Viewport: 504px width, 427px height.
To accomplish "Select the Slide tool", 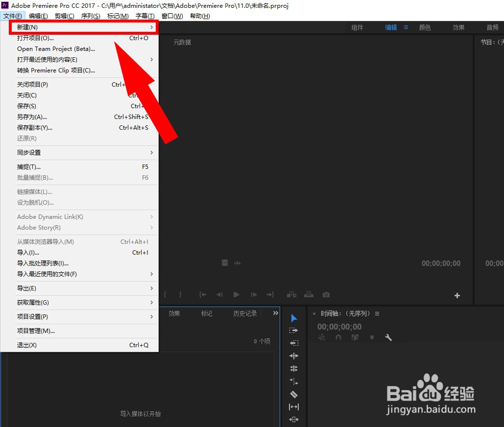I will [x=294, y=419].
